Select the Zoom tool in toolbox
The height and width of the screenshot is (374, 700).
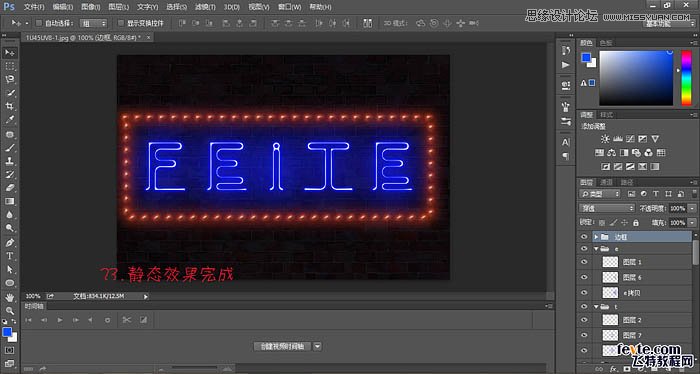(x=9, y=310)
